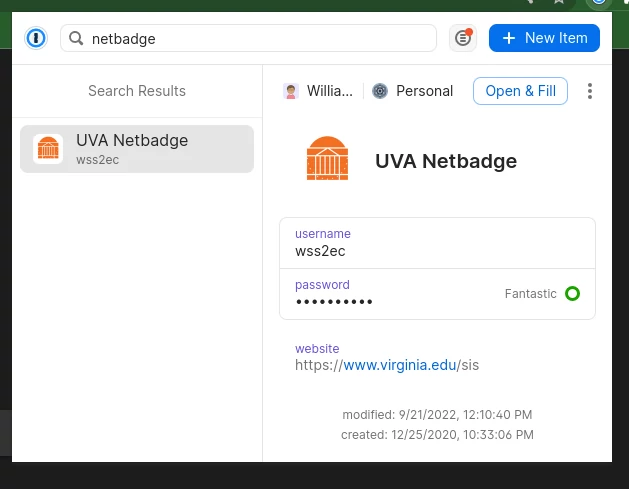Open the notifications list icon with red dot
Image resolution: width=629 pixels, height=489 pixels.
coord(463,38)
